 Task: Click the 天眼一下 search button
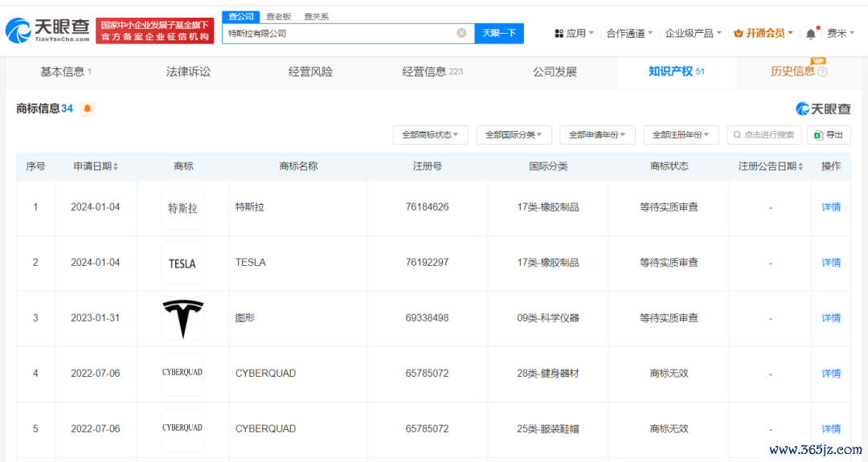coord(499,33)
